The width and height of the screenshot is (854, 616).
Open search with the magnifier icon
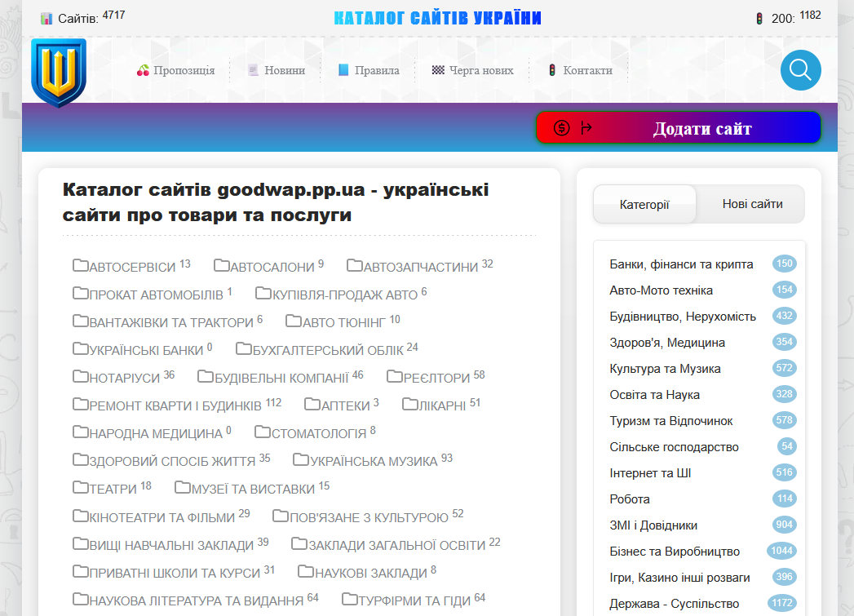(800, 70)
